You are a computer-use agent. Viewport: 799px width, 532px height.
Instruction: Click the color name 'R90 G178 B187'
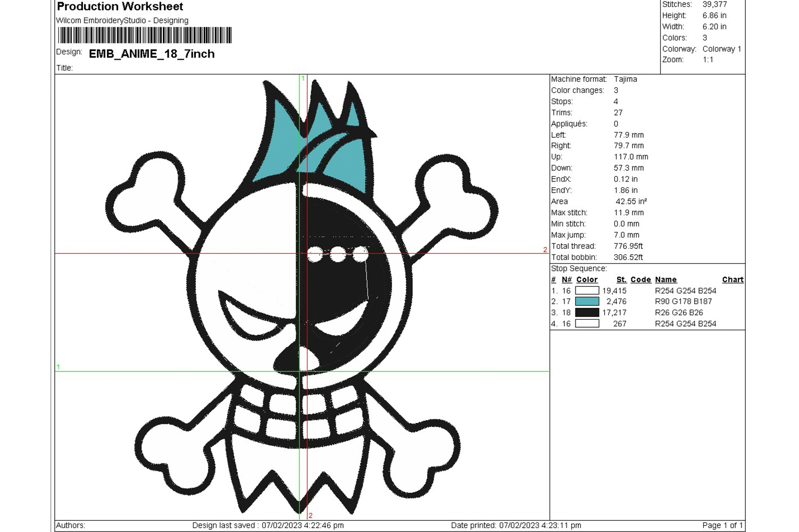click(x=684, y=302)
